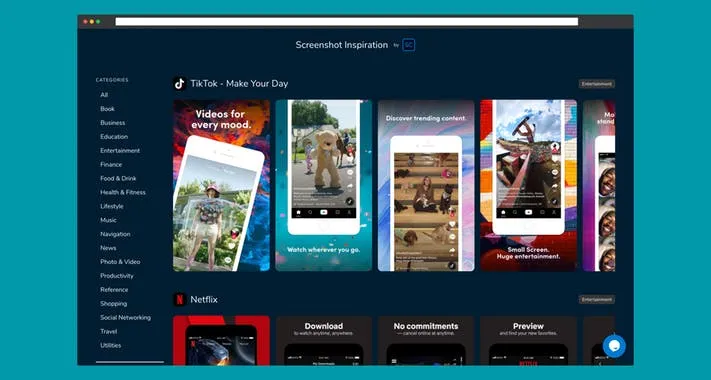Open 'Watch wherever you go' TikTok screenshot
Screen dimensions: 711x380
[324, 185]
